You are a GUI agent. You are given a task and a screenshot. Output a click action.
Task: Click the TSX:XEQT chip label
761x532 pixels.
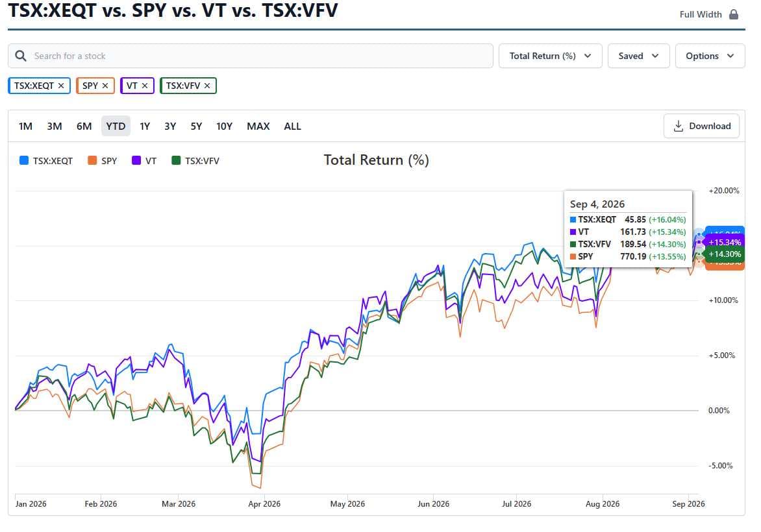tap(34, 86)
